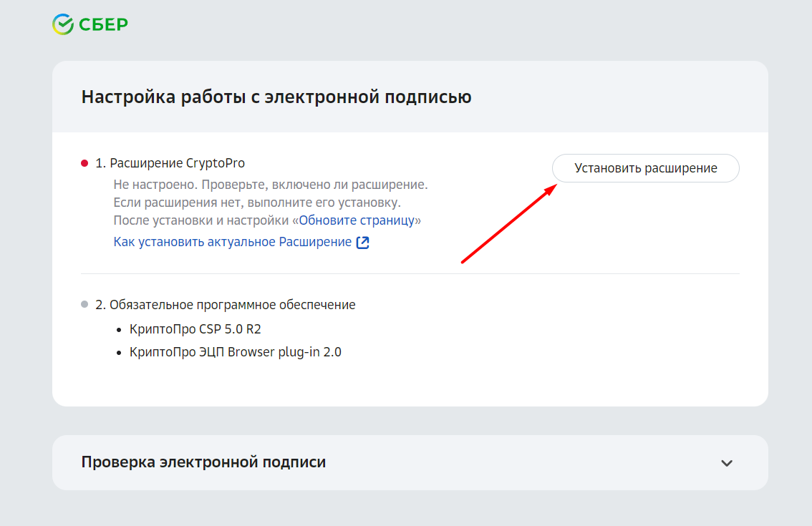Open the Как установить актуальное Расширение link
This screenshot has width=812, height=526.
229,242
